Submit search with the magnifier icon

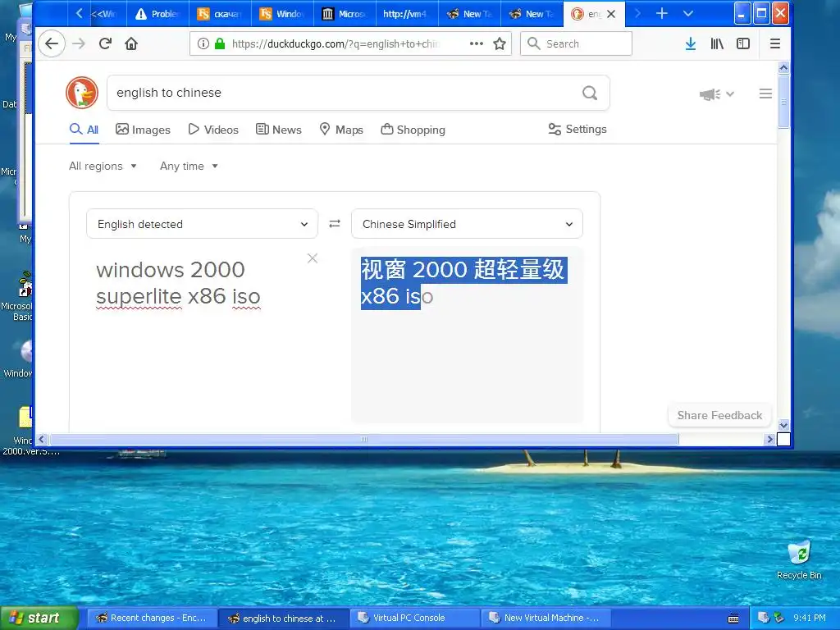point(590,94)
